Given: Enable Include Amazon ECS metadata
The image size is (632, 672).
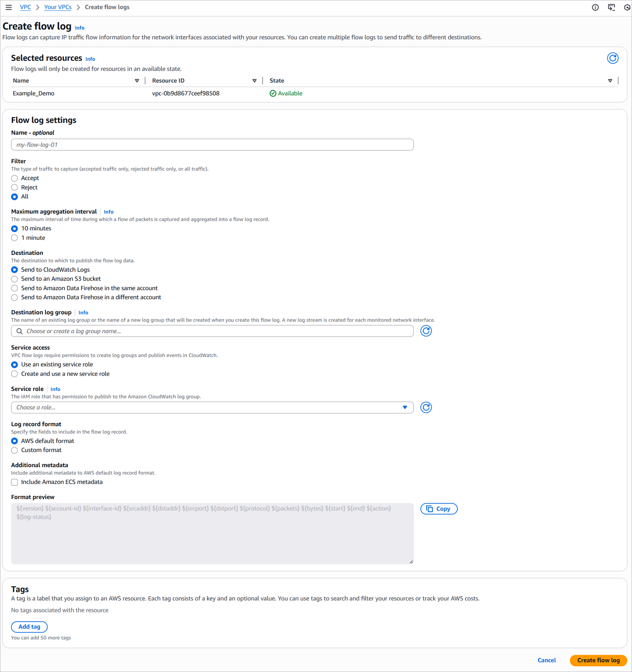Looking at the screenshot, I should [x=15, y=482].
